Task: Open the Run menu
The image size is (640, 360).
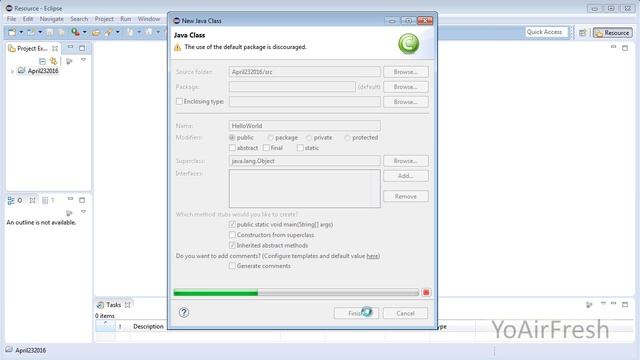Action: (126, 19)
